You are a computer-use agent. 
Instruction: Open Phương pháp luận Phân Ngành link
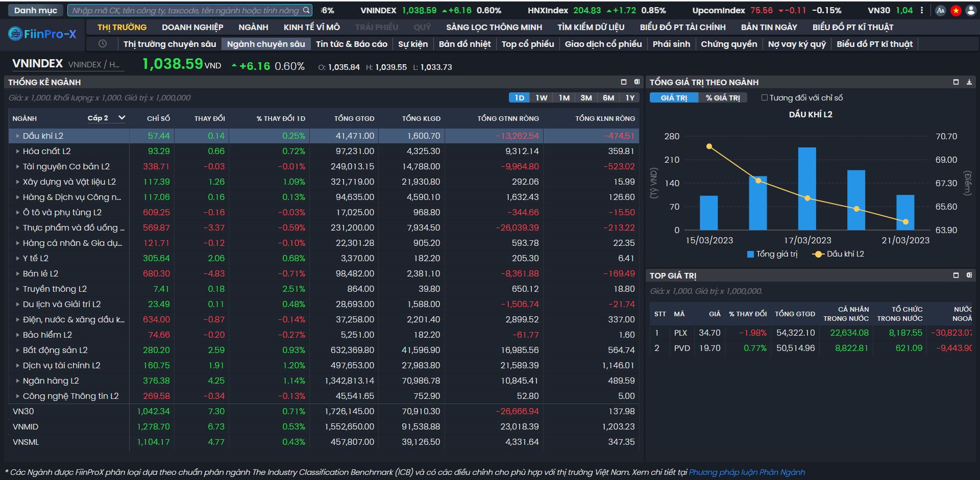747,472
